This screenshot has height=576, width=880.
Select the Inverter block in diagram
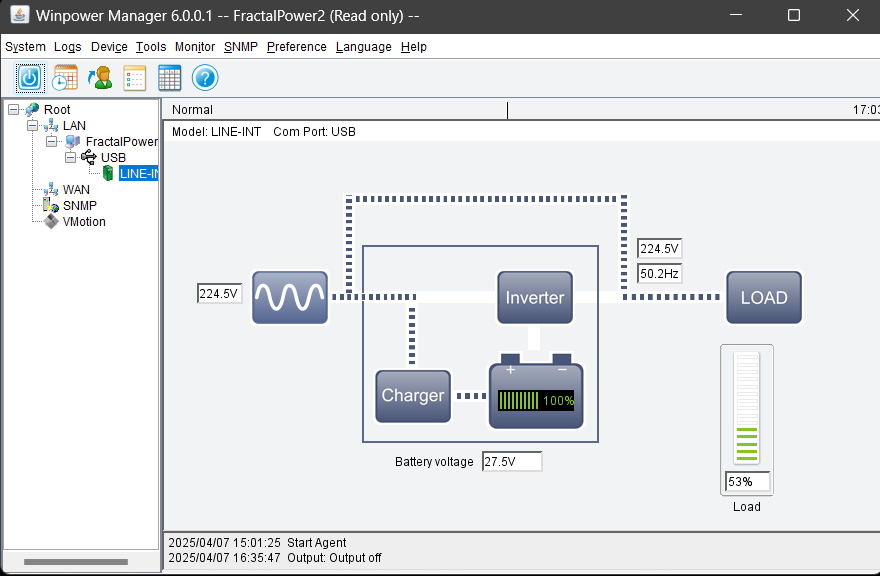pyautogui.click(x=535, y=297)
